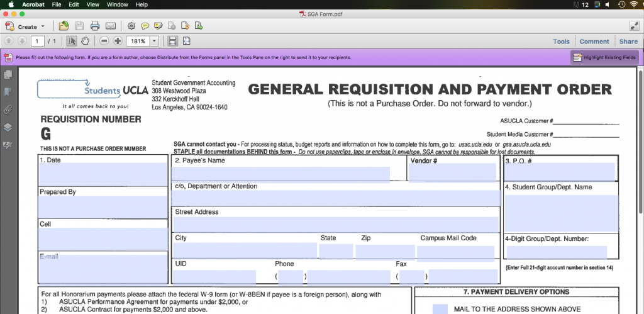Enter read mode via expand arrows icon
The height and width of the screenshot is (314, 644).
pos(634,26)
